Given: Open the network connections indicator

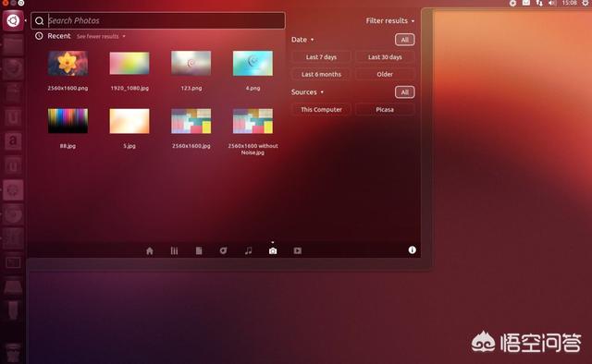Looking at the screenshot, I should point(539,3).
